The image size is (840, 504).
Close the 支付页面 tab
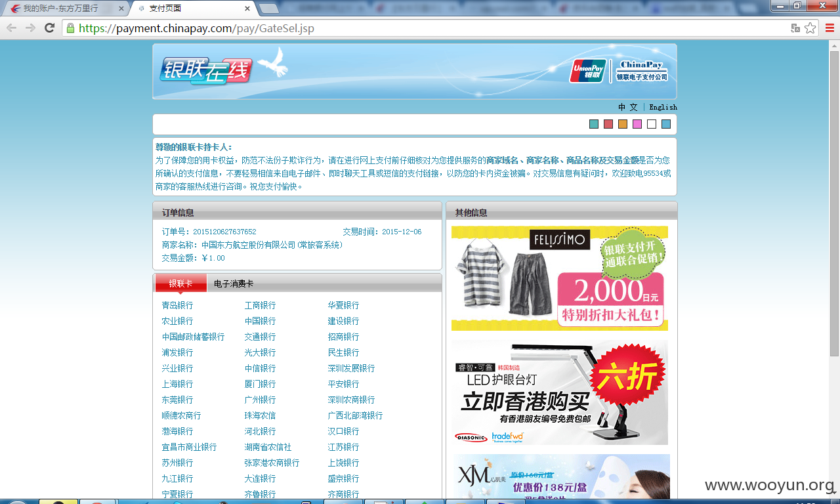tap(247, 9)
